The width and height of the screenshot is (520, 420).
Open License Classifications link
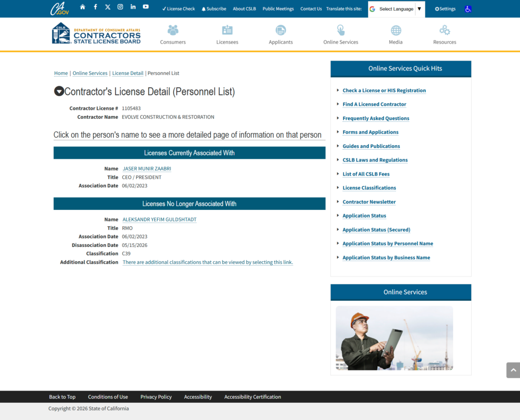click(x=369, y=188)
